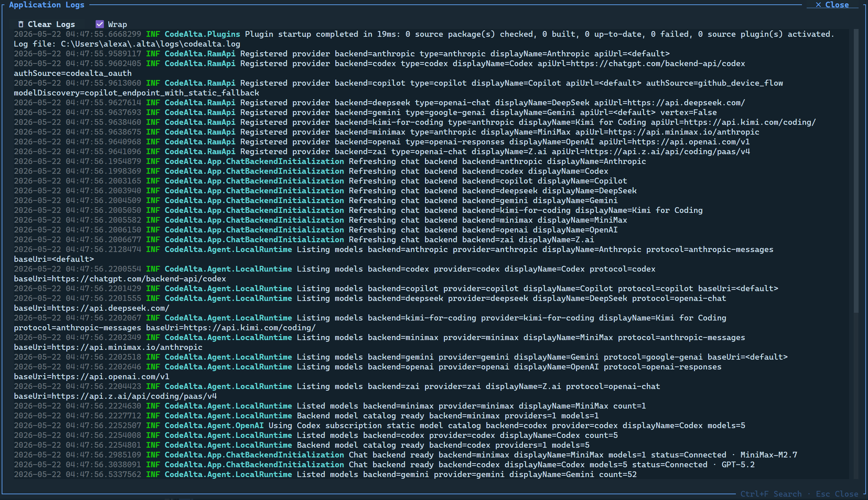Image resolution: width=868 pixels, height=500 pixels.
Task: Click 'authSource=codealta_oauth' text
Action: point(73,73)
